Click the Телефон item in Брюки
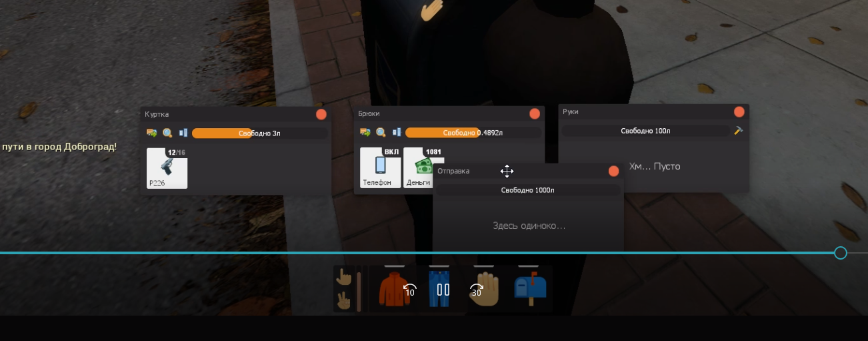Image resolution: width=868 pixels, height=341 pixels. tap(381, 167)
